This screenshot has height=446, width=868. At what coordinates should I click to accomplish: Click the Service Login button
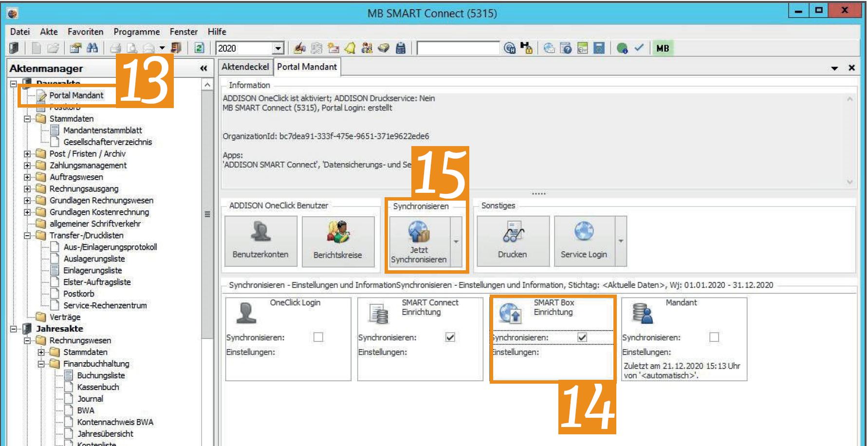[x=584, y=242]
